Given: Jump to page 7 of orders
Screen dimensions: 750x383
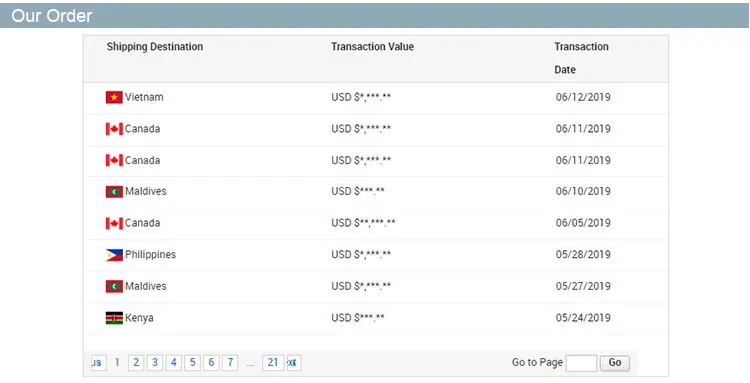Looking at the screenshot, I should tap(230, 362).
